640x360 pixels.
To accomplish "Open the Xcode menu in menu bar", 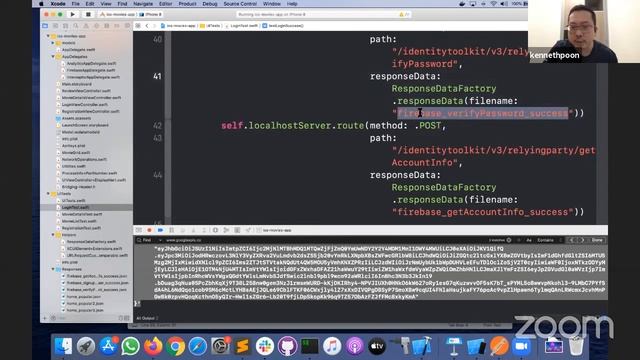I will (x=58, y=4).
